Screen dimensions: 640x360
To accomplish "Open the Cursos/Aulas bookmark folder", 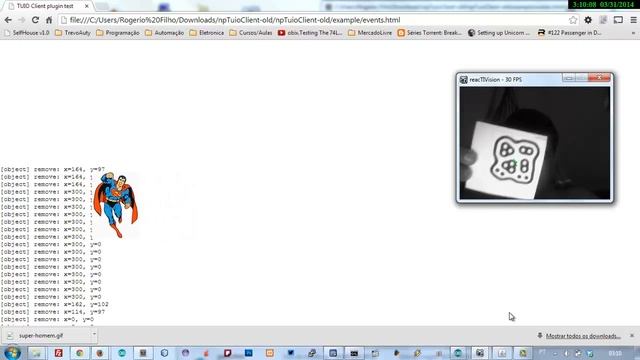I will [251, 33].
